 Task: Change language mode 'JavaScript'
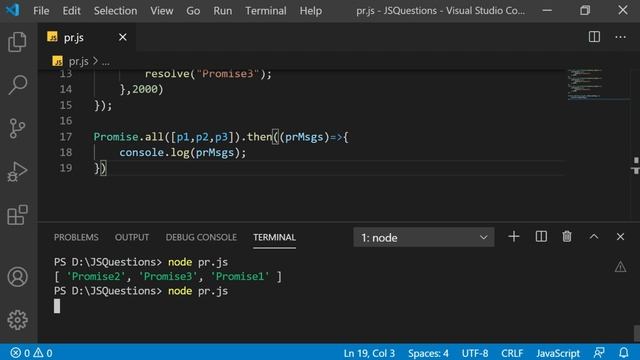click(x=558, y=353)
